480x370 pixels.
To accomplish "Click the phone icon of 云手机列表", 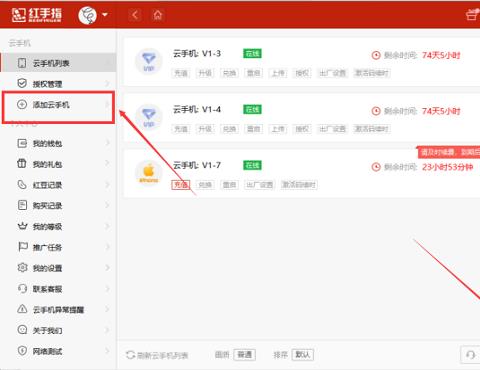I will (22, 63).
